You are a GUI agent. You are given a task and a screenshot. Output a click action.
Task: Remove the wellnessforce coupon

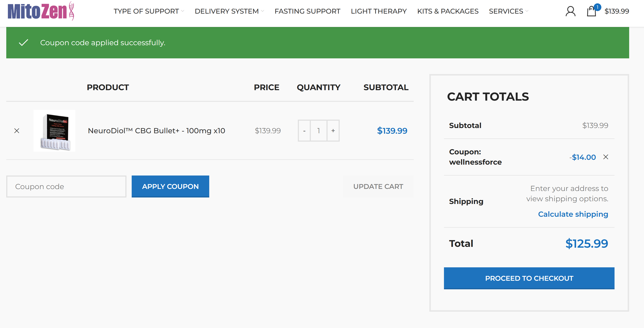click(x=606, y=157)
